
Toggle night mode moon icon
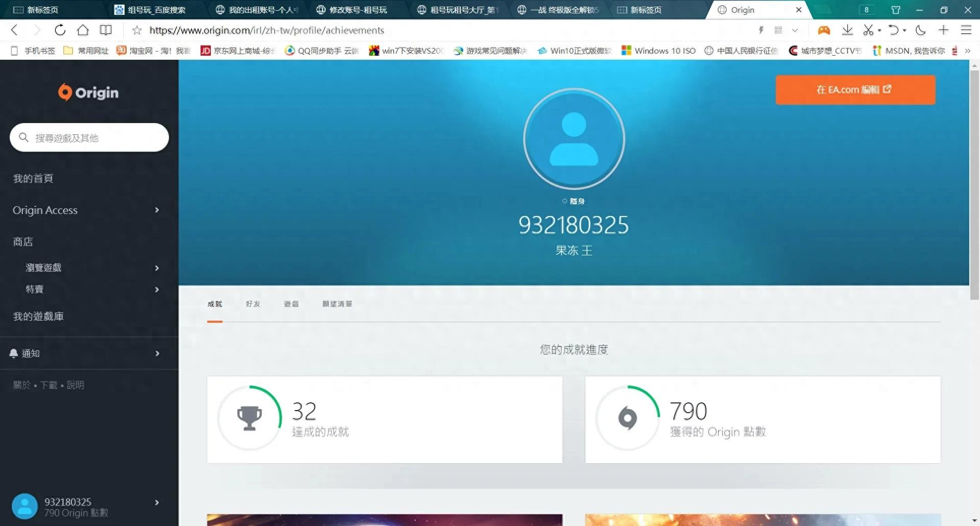point(921,30)
